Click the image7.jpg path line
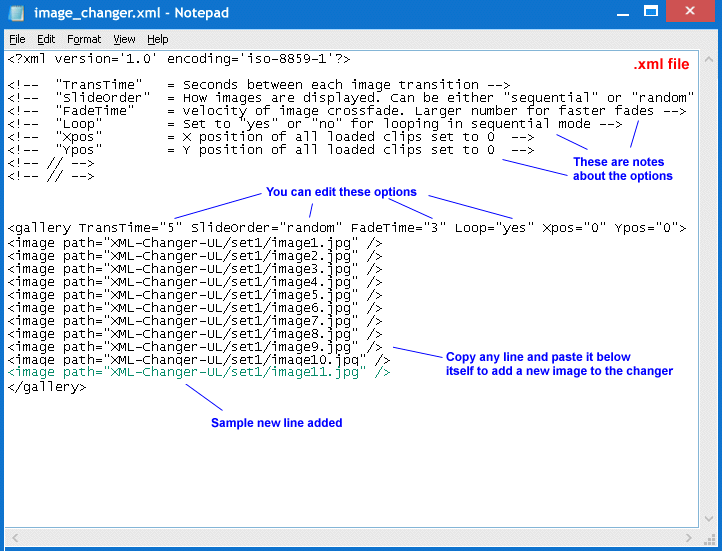The image size is (722, 551). [195, 321]
